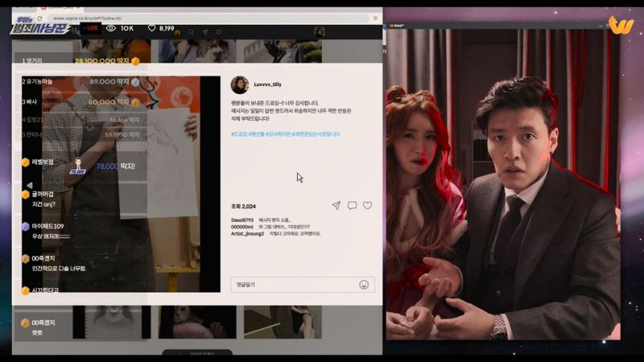This screenshot has width=644, height=362.
Task: Click the browser address bar URL
Action: click(x=88, y=19)
